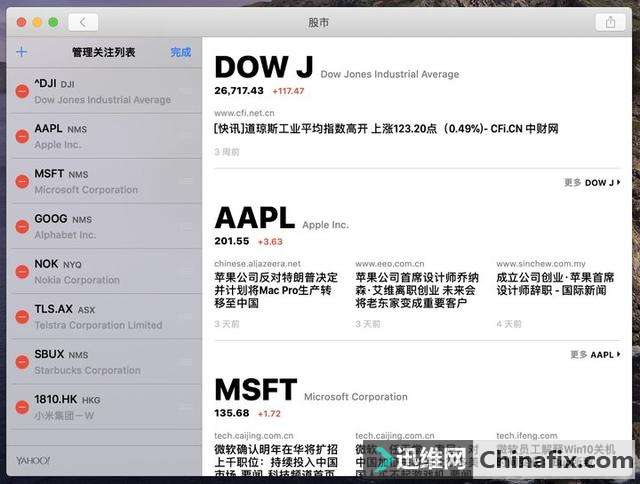Click the 管理关注列表 sidebar title

[103, 52]
